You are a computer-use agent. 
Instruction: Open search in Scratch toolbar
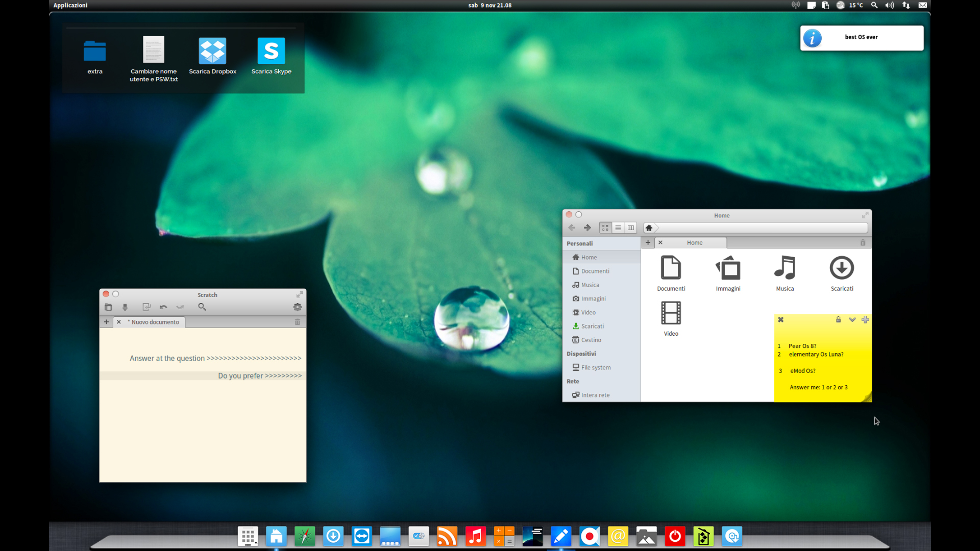(x=202, y=307)
